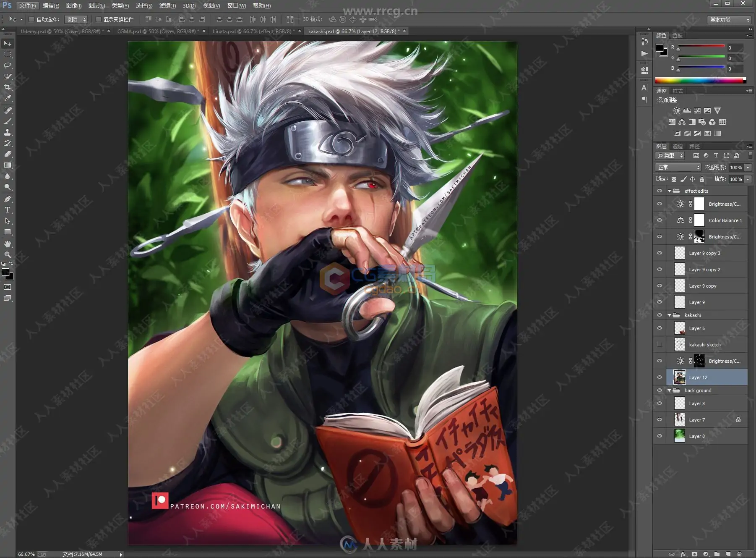Select the Clone Stamp tool
The image size is (756, 558).
8,132
